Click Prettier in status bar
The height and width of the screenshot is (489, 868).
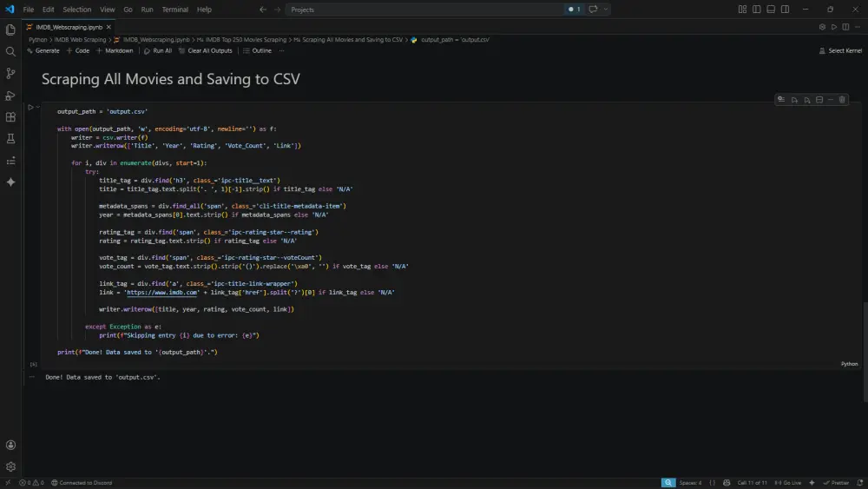(x=836, y=483)
